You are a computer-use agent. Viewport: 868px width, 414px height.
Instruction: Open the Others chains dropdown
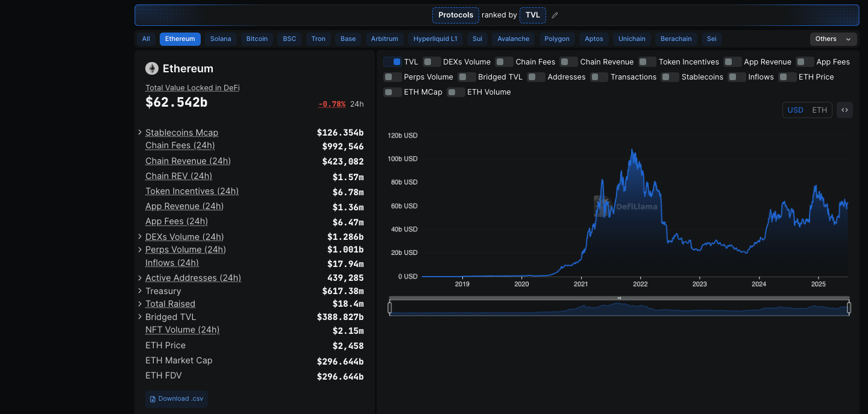point(833,39)
